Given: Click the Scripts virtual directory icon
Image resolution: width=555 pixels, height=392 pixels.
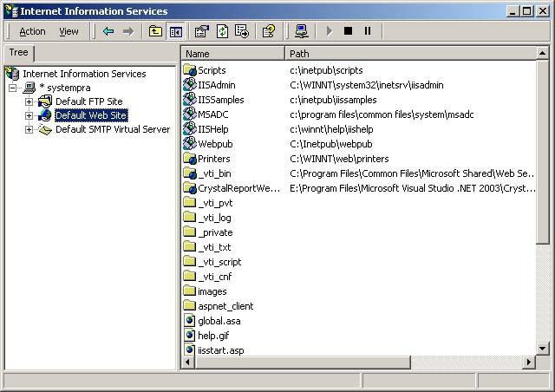Looking at the screenshot, I should click(x=190, y=69).
